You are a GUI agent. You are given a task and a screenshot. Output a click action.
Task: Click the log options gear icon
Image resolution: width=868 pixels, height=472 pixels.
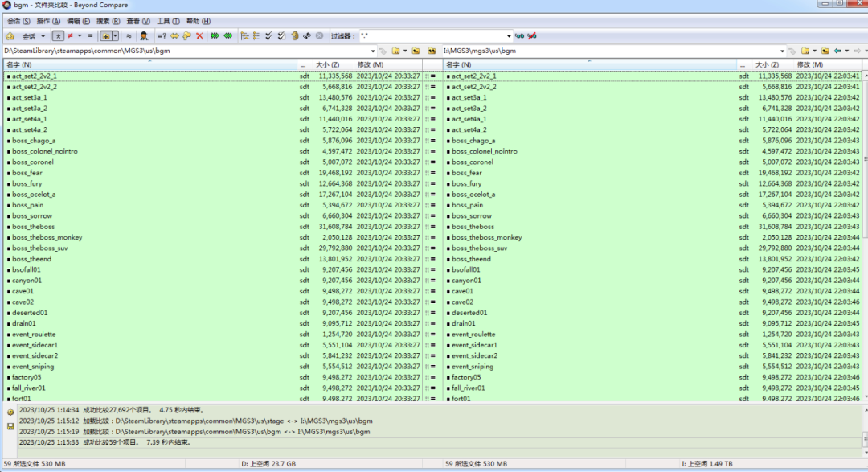(10, 412)
